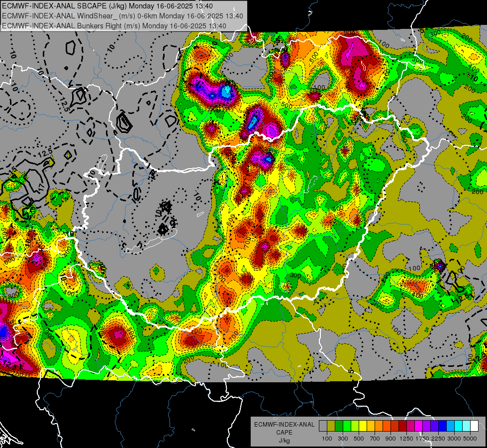Click the yellow swatch in CAPE legend

[x=363, y=426]
